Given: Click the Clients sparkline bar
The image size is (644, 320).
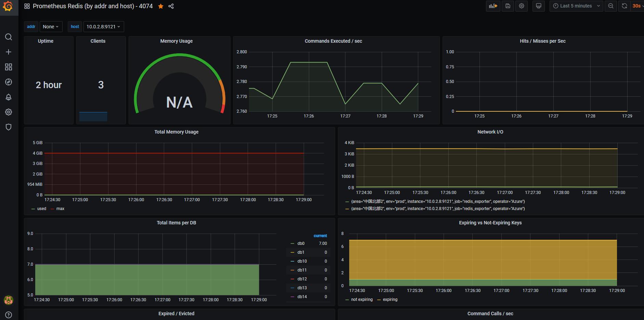Looking at the screenshot, I should tap(93, 116).
